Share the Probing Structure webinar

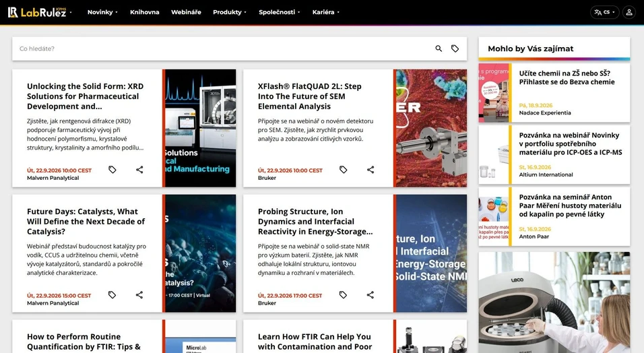371,294
